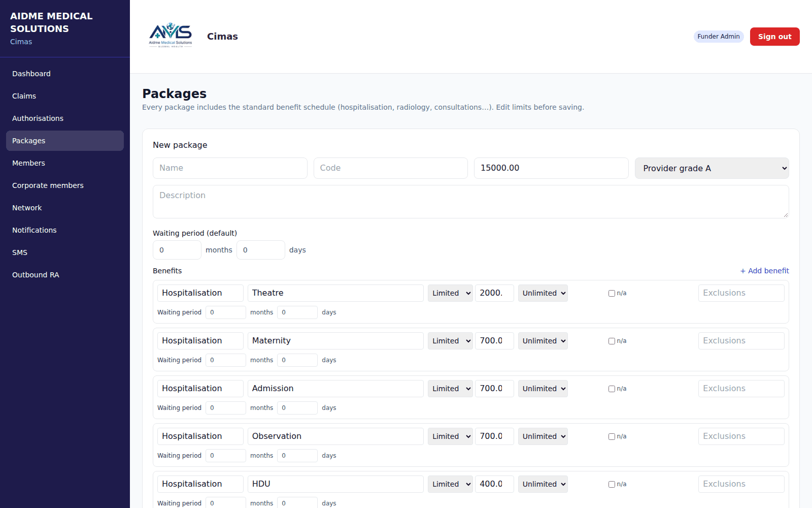Viewport: 812px width, 508px height.
Task: Select Packages in the sidebar
Action: pos(65,141)
